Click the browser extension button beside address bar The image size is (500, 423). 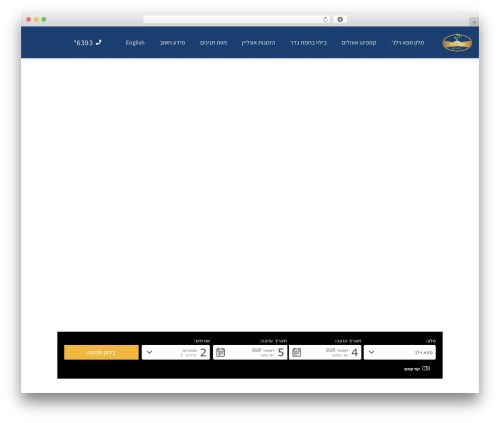[x=340, y=19]
